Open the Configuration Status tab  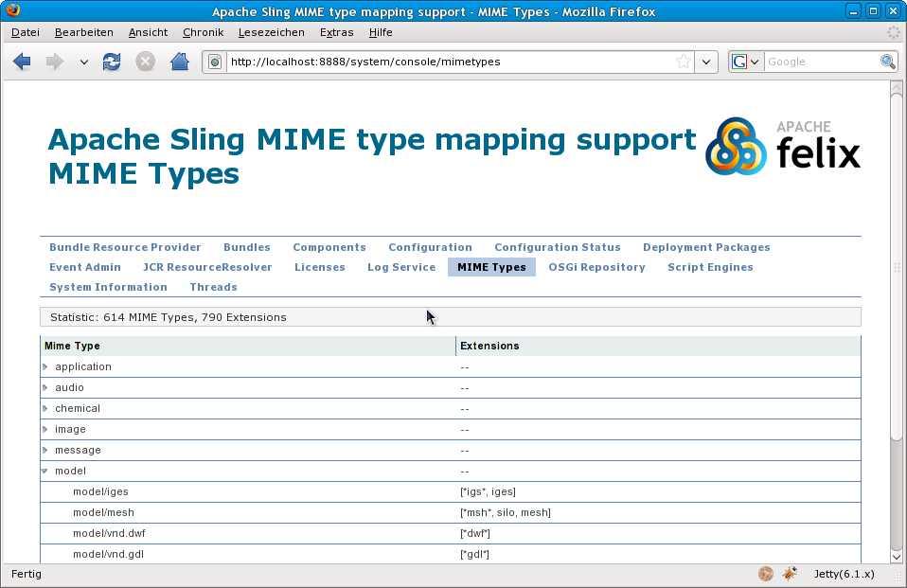pyautogui.click(x=557, y=247)
